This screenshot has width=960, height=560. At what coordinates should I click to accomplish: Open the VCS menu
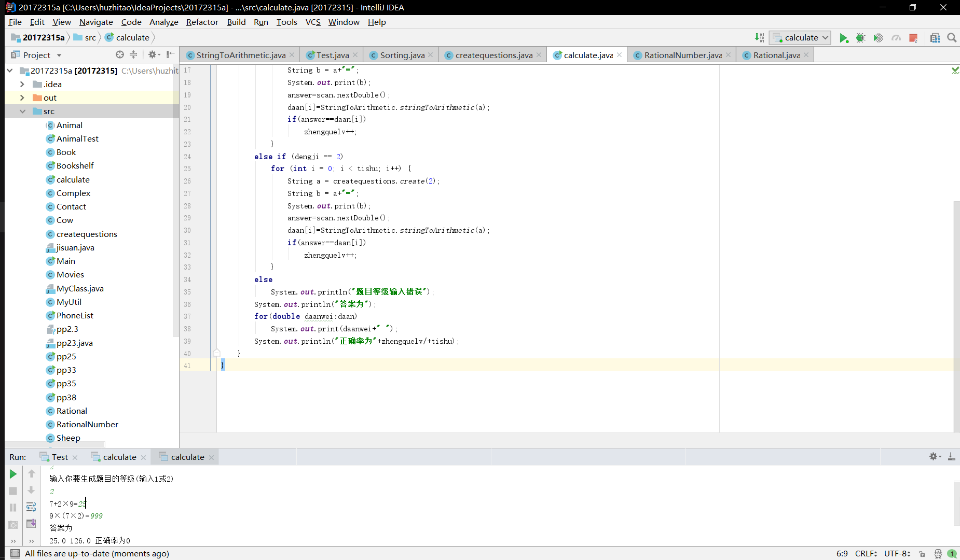(x=313, y=22)
